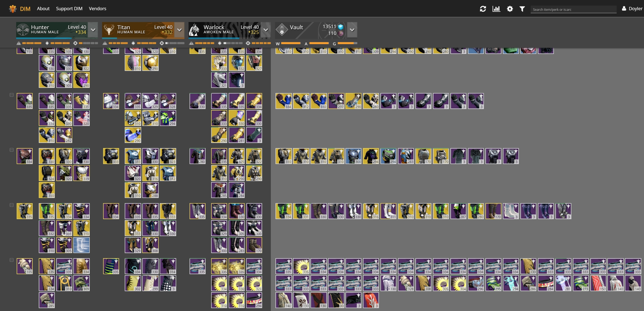Select first vault gauntlets rated 334

click(283, 101)
